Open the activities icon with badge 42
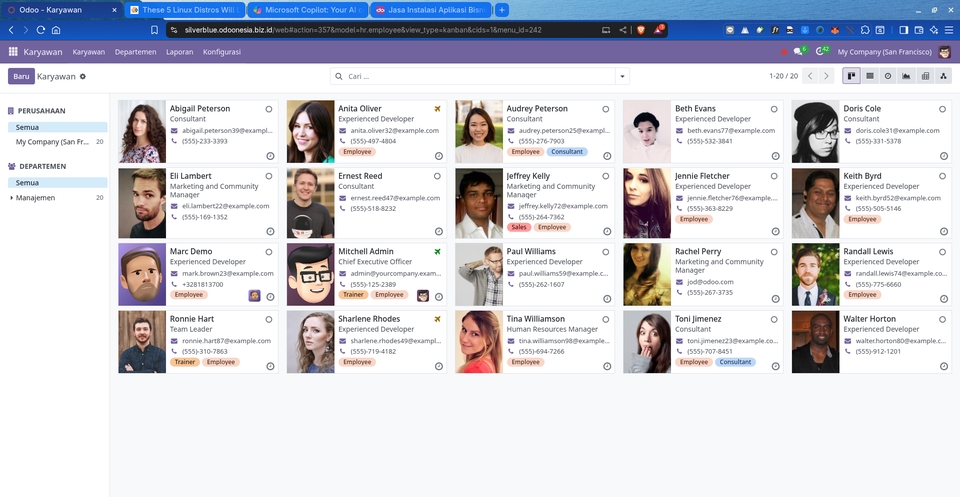Viewport: 960px width, 497px height. 821,51
